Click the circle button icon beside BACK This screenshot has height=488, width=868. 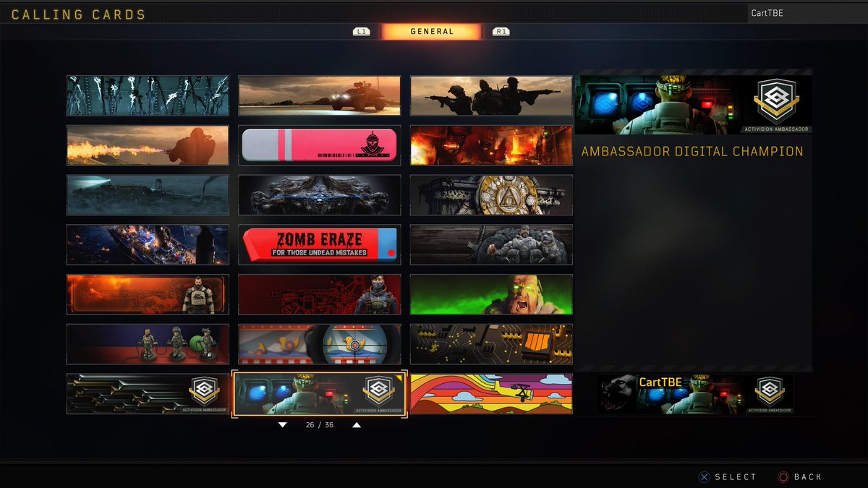coord(783,477)
